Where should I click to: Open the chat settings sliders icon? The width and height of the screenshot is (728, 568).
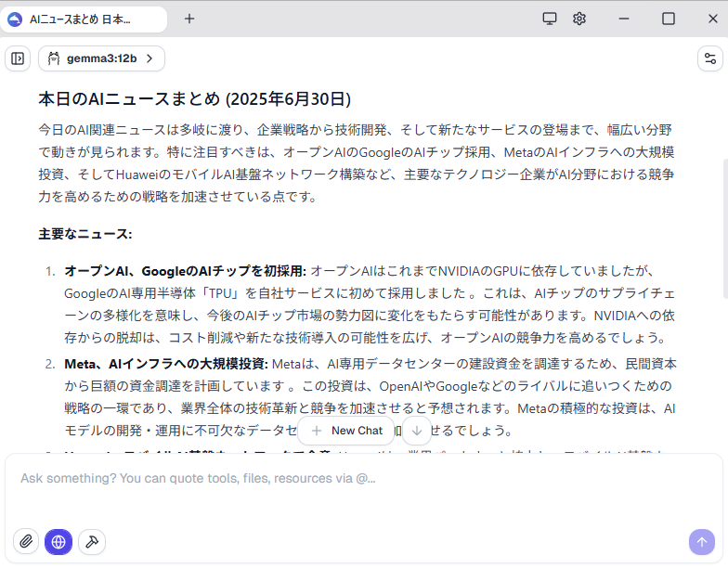(x=709, y=58)
